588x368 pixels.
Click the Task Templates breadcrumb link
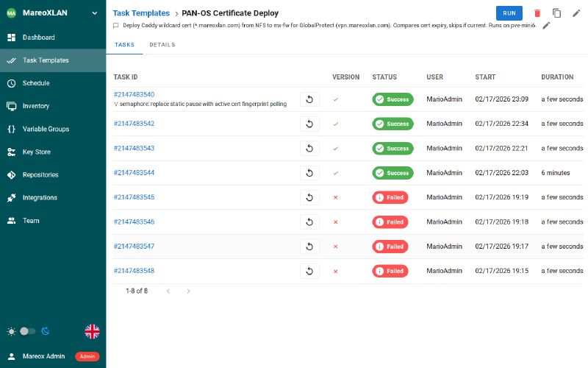(141, 13)
